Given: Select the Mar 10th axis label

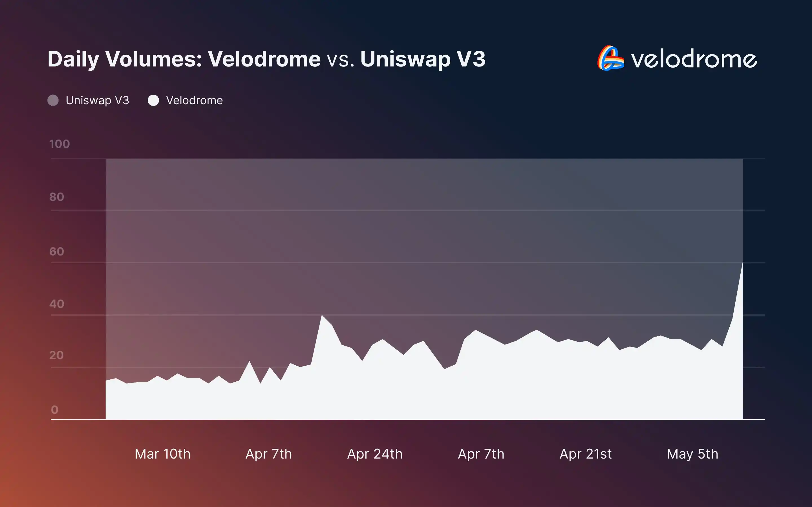Looking at the screenshot, I should point(162,454).
